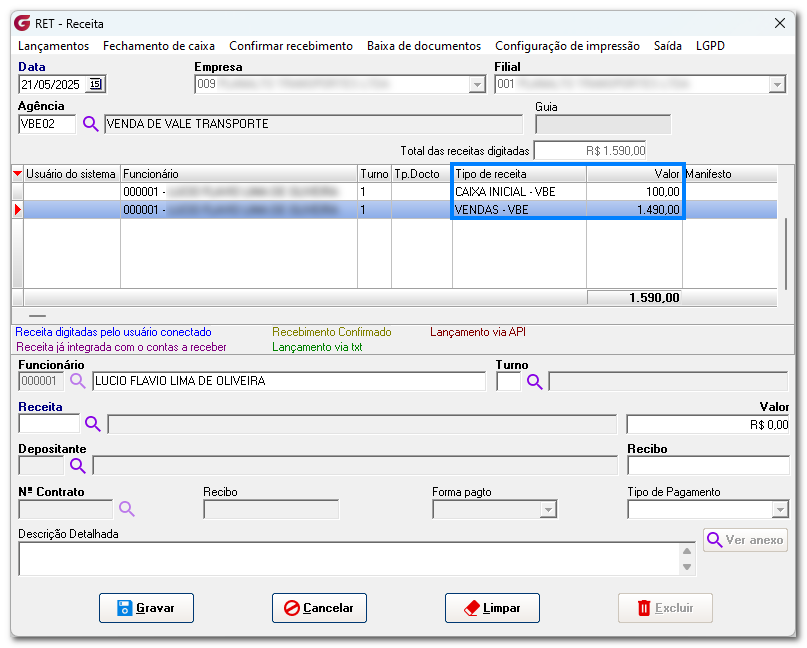Screen dimensions: 807x648
Task: Click Total das receitas digitadas field
Action: 590,151
